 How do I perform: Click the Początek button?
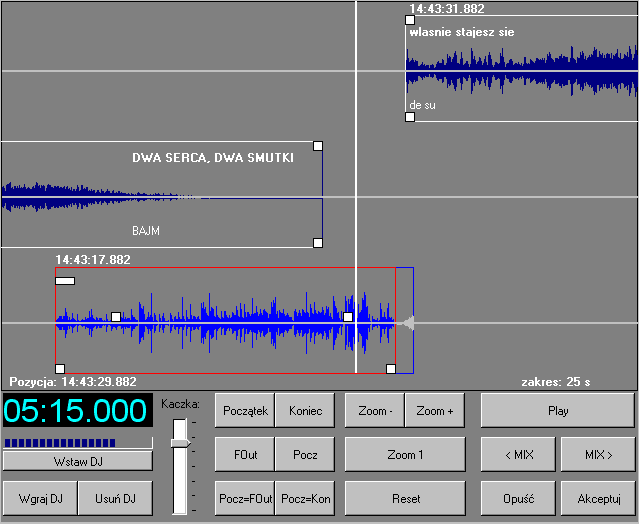click(x=245, y=410)
